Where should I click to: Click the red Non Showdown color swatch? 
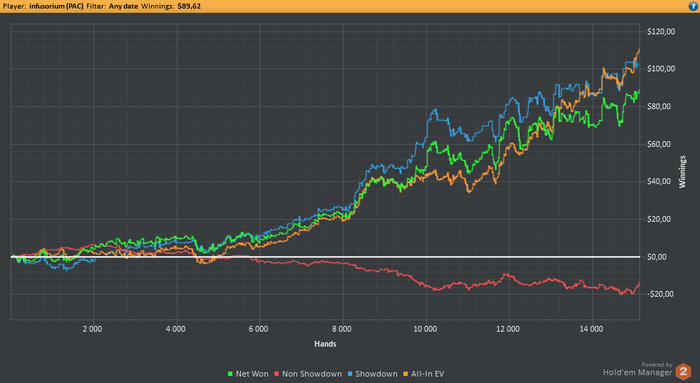click(x=276, y=374)
